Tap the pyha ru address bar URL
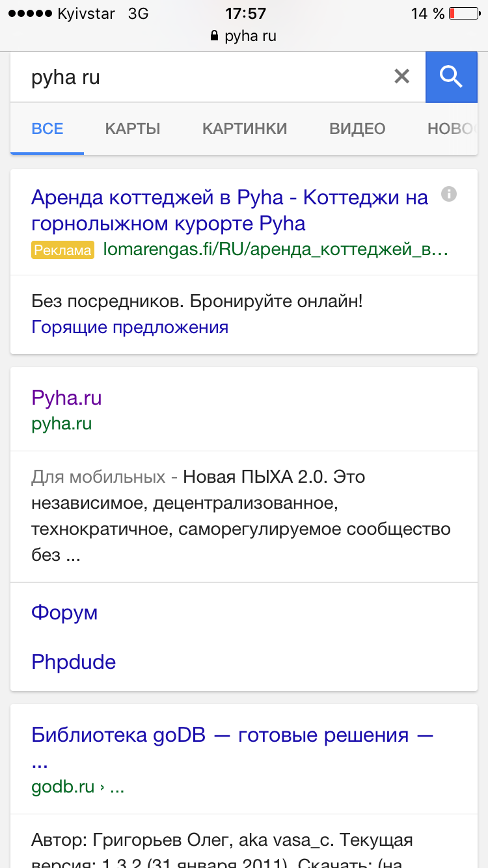 251,36
